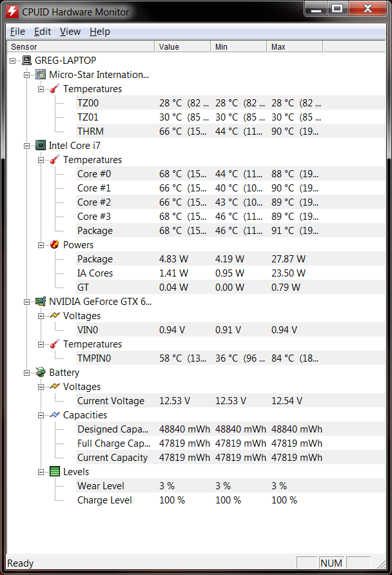The image size is (392, 575).
Task: Open the Help menu
Action: pos(100,32)
